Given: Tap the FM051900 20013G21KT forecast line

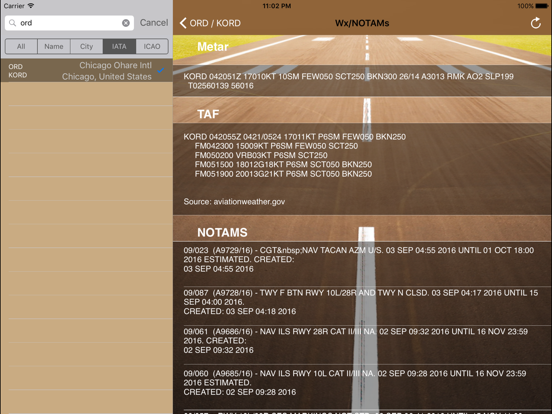Looking at the screenshot, I should click(x=283, y=174).
